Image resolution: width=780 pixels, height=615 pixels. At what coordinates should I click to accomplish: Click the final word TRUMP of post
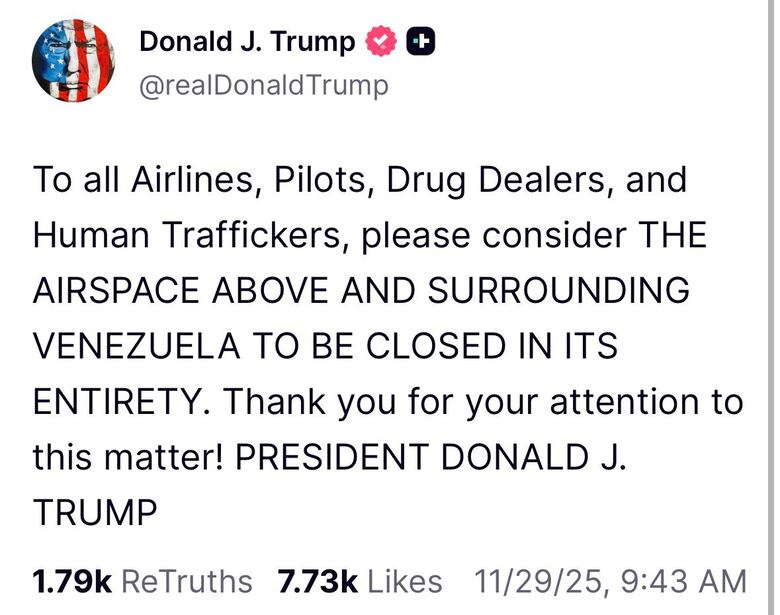[96, 512]
